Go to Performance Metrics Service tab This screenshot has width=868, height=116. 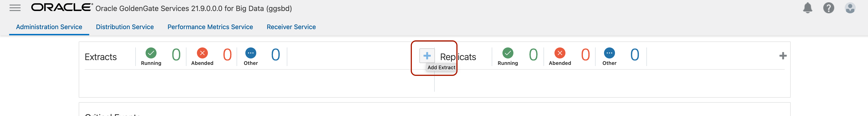210,27
